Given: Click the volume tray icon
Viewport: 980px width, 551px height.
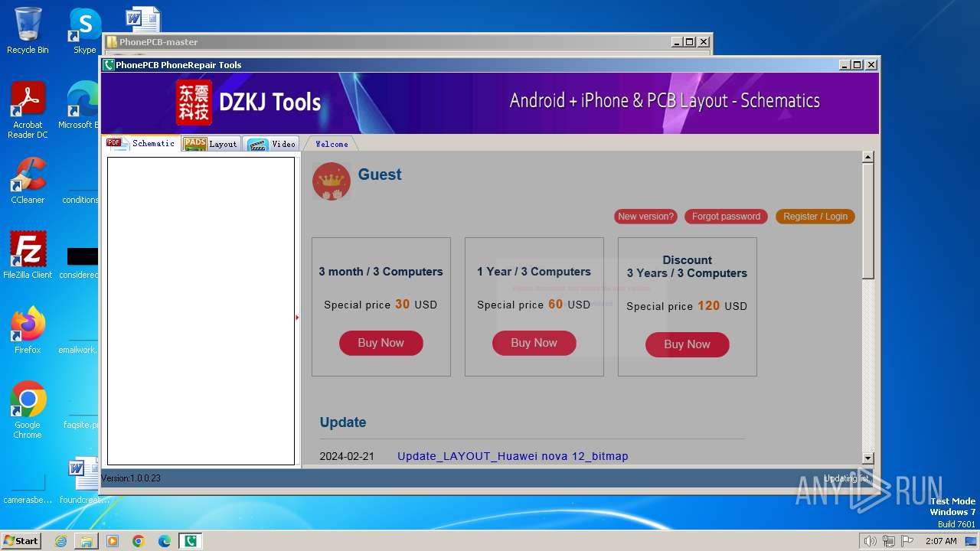Looking at the screenshot, I should pyautogui.click(x=870, y=541).
